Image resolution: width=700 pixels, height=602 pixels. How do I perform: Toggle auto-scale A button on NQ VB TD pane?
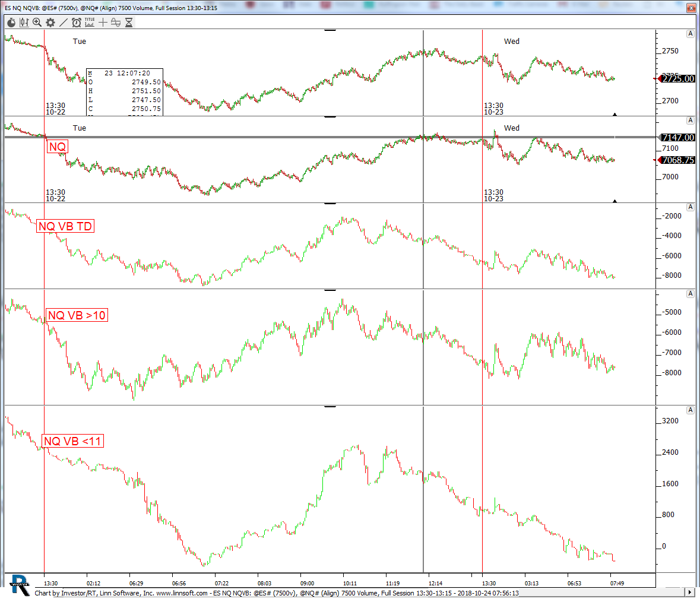tap(690, 207)
